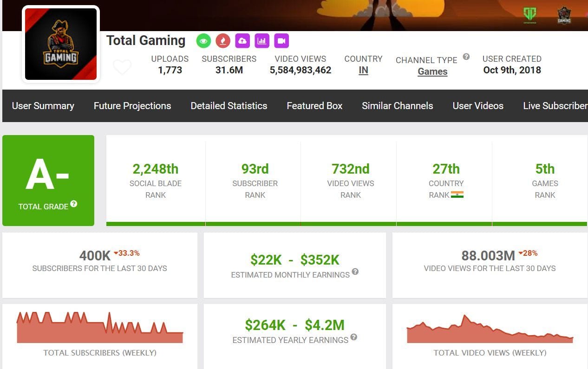View the Similar Channels tab
The image size is (588, 369).
[397, 106]
